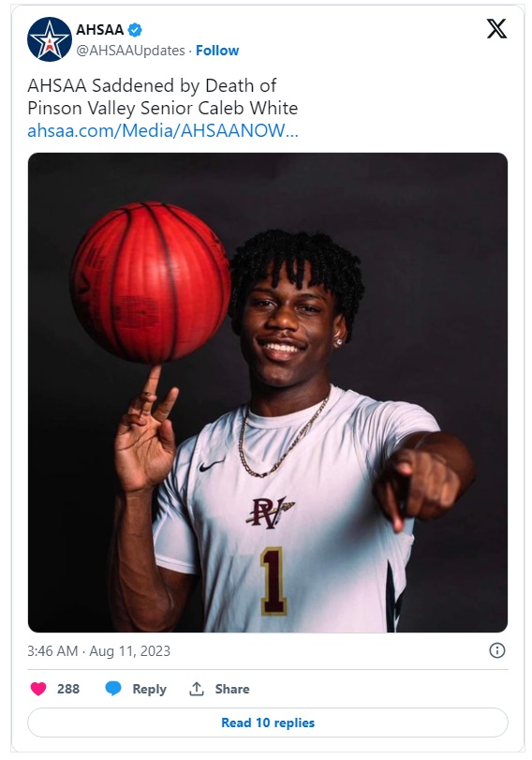Screen dimensions: 532x760
Task: Open the ahsaa.com/Media/AHSAANOW link
Action: (x=163, y=130)
